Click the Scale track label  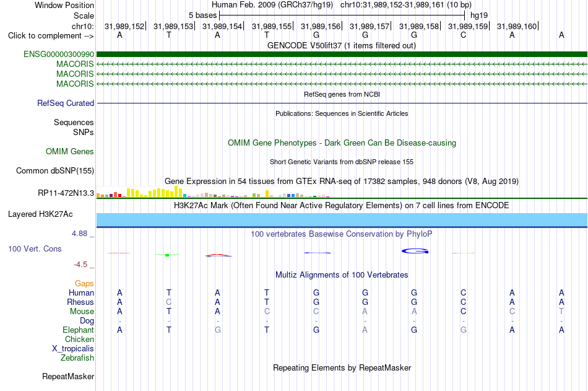tap(84, 15)
